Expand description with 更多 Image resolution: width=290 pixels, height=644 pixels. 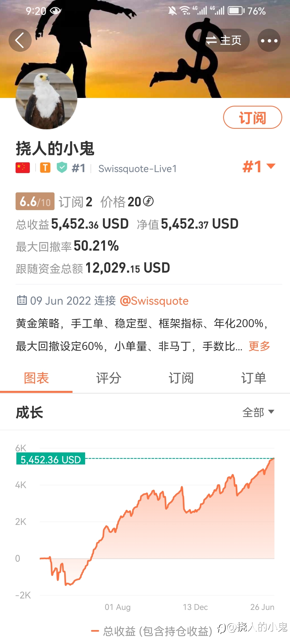(x=259, y=346)
